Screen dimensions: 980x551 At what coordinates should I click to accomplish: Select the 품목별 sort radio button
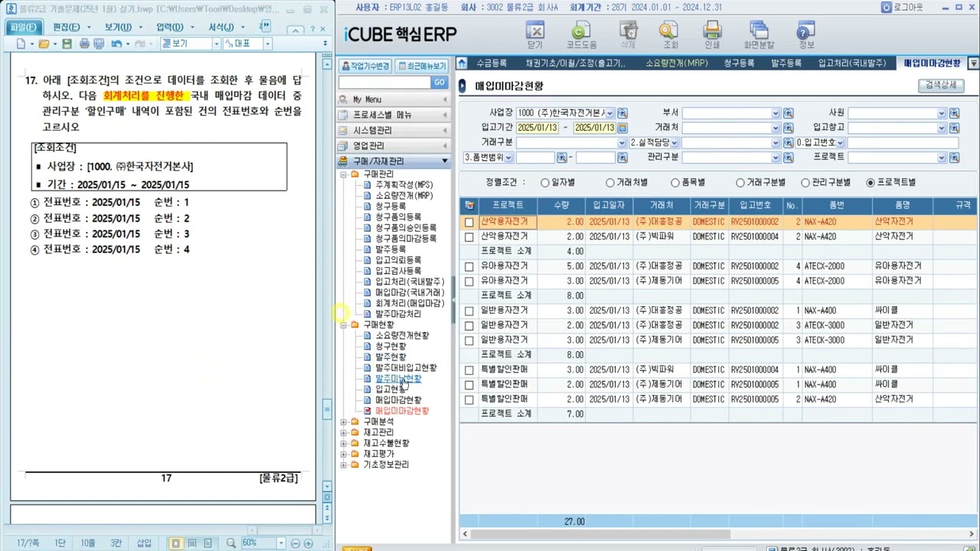[x=675, y=183]
